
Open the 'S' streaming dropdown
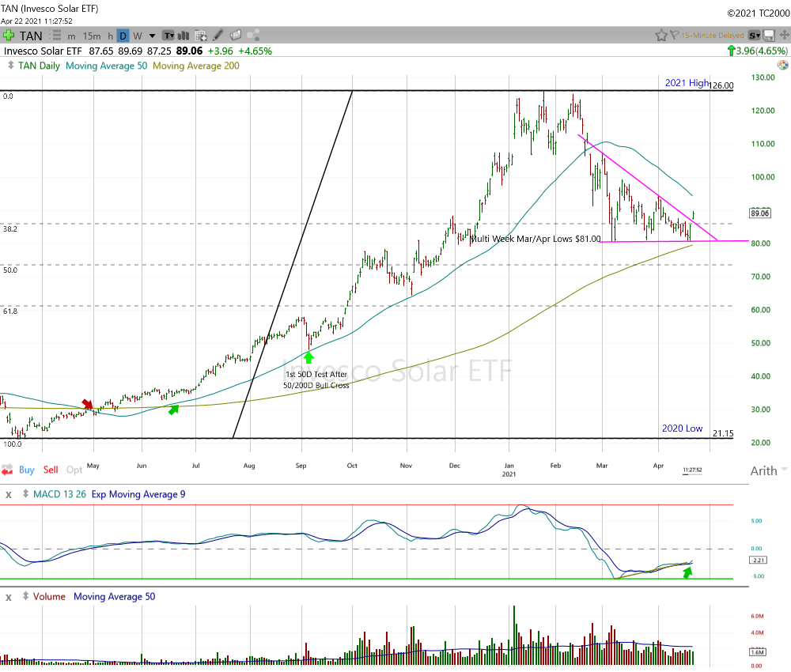coord(754,36)
